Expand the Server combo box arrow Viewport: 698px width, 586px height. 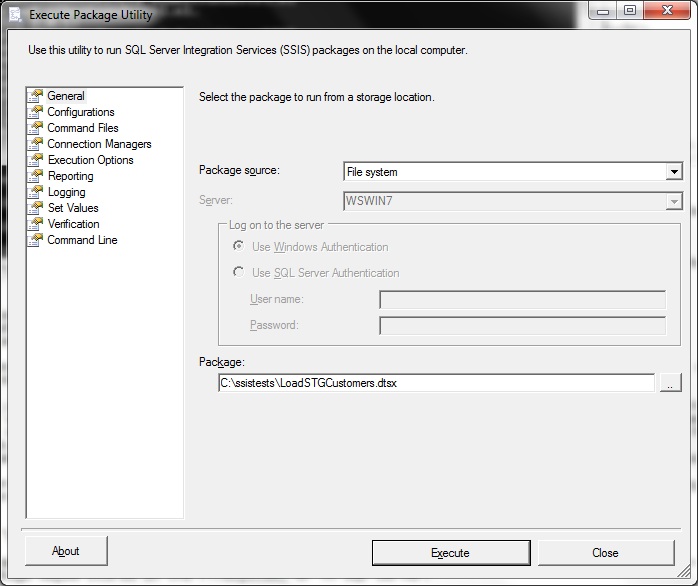pyautogui.click(x=673, y=202)
